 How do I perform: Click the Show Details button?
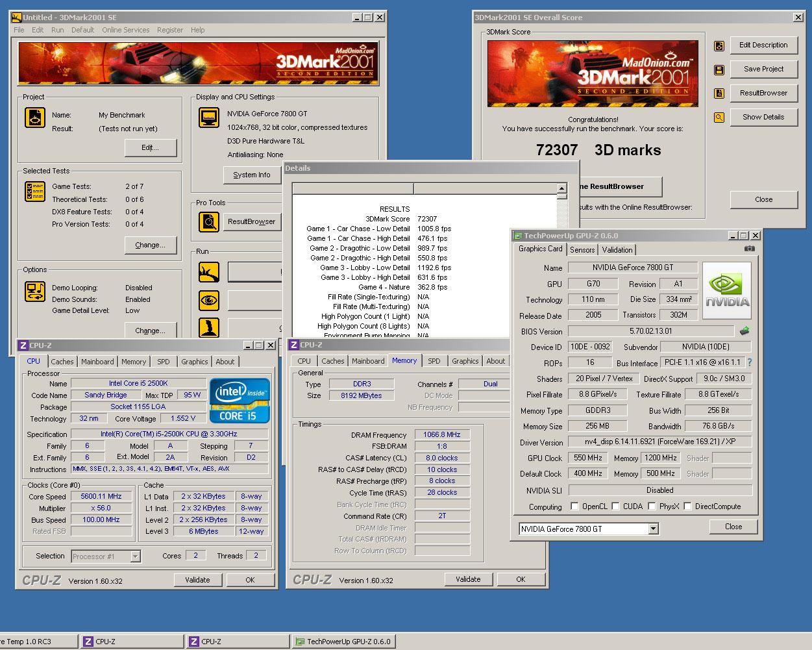coord(763,117)
